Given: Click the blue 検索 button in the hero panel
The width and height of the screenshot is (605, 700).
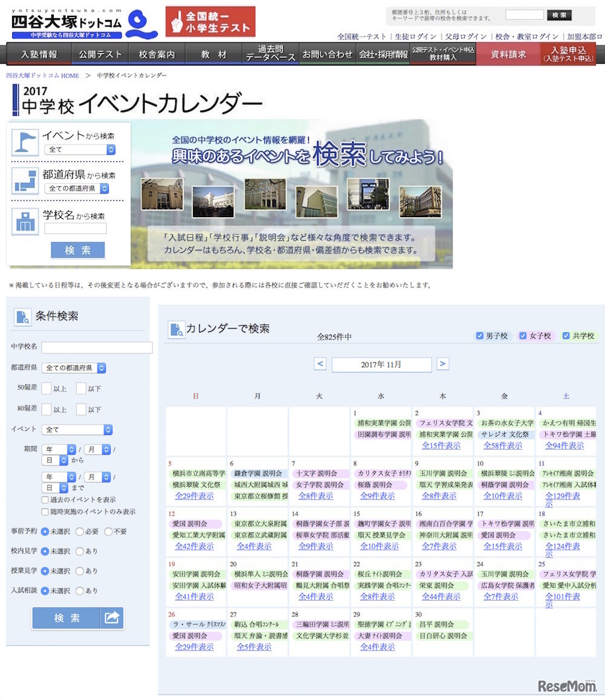Looking at the screenshot, I should tap(77, 250).
